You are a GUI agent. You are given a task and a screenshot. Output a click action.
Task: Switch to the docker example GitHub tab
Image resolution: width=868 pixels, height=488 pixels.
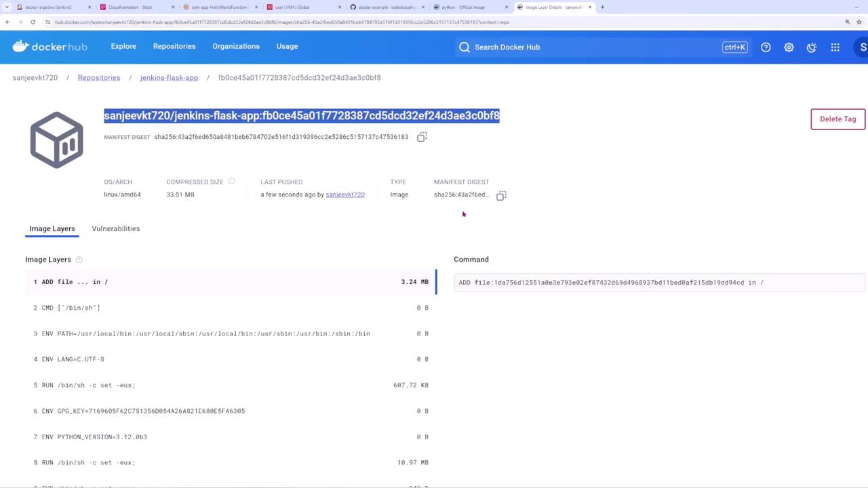pyautogui.click(x=387, y=7)
